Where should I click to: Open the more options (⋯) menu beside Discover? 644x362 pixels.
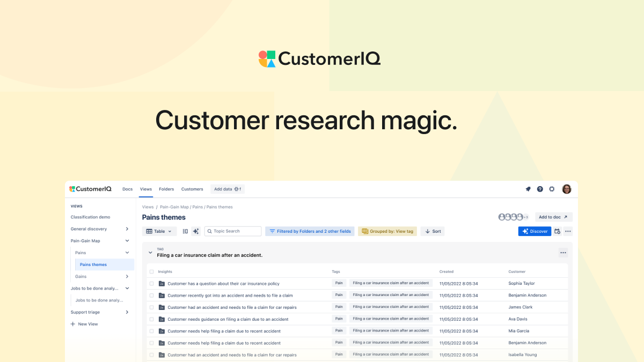567,231
